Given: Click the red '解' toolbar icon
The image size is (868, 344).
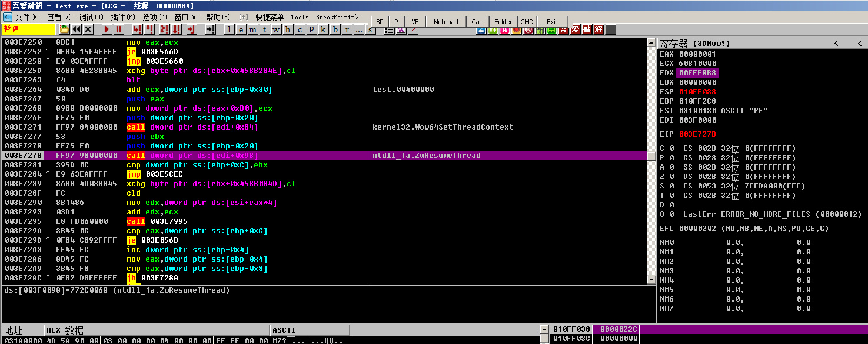Looking at the screenshot, I should (599, 29).
